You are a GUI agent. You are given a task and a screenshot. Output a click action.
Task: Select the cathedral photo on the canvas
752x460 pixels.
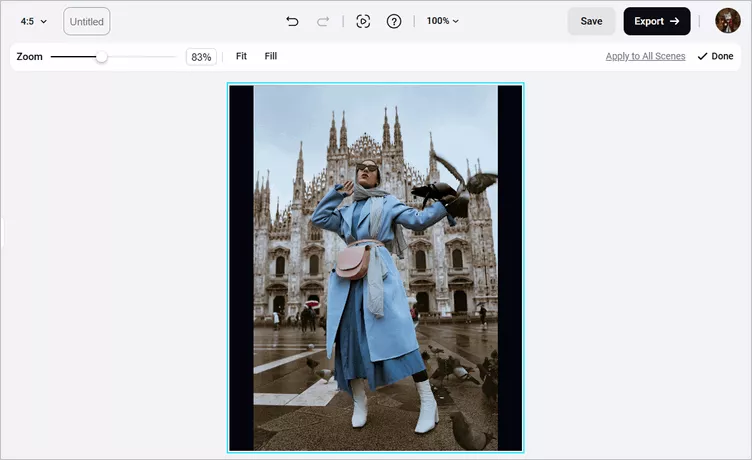(x=376, y=268)
